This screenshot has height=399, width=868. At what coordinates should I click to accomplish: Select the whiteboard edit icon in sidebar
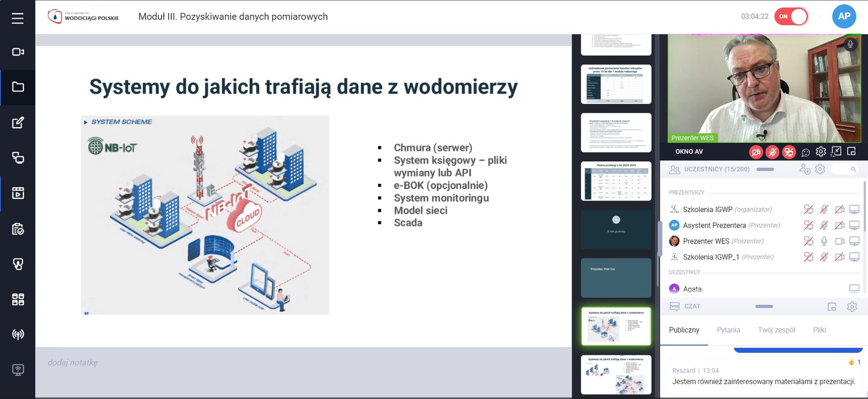pyautogui.click(x=18, y=123)
